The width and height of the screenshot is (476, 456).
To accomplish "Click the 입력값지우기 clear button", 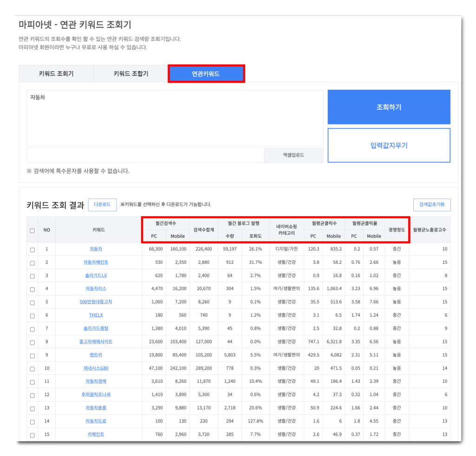I will [389, 145].
